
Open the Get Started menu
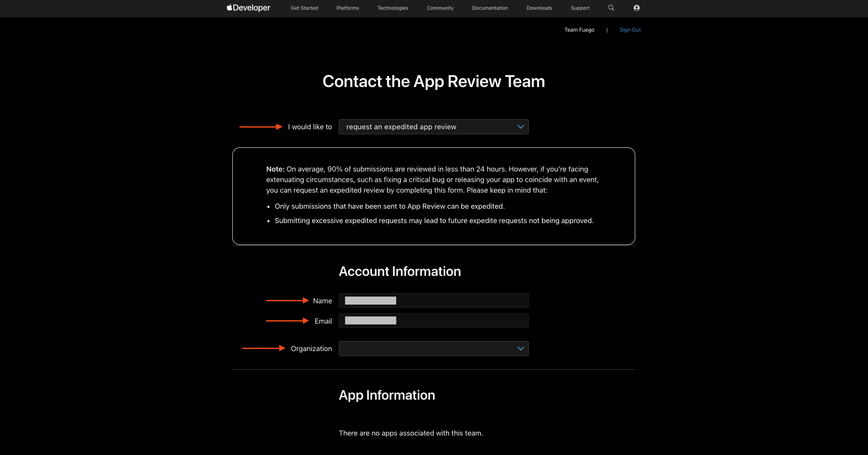305,8
